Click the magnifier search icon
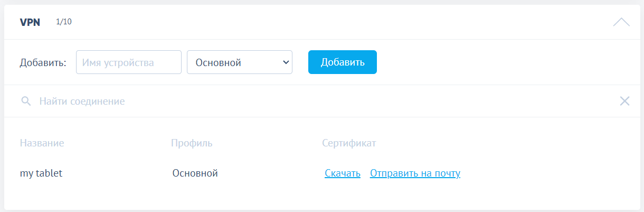644x212 pixels. coord(25,101)
